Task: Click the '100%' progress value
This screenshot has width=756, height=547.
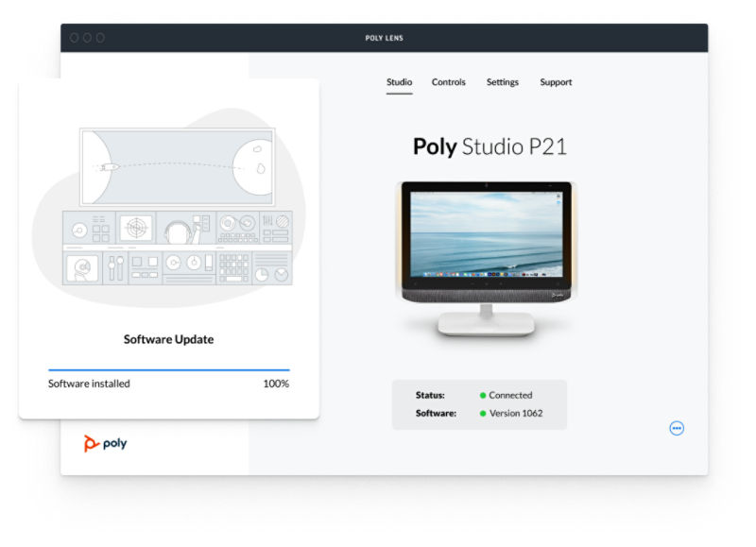Action: 276,384
